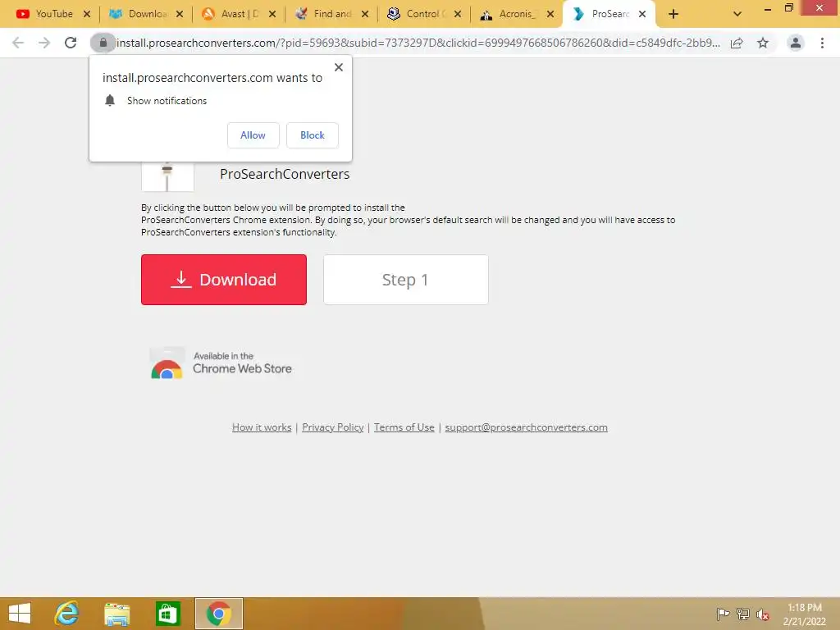The width and height of the screenshot is (840, 630).
Task: Open the Terms of Use link
Action: click(404, 427)
